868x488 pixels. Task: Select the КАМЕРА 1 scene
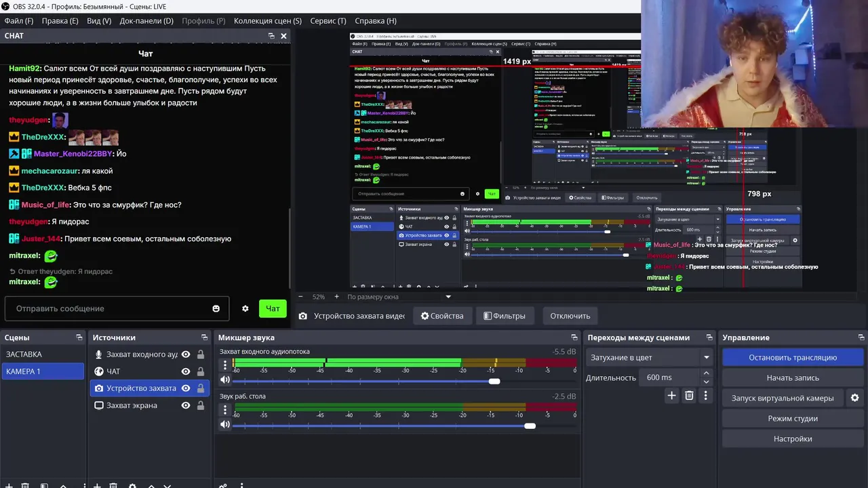(43, 371)
